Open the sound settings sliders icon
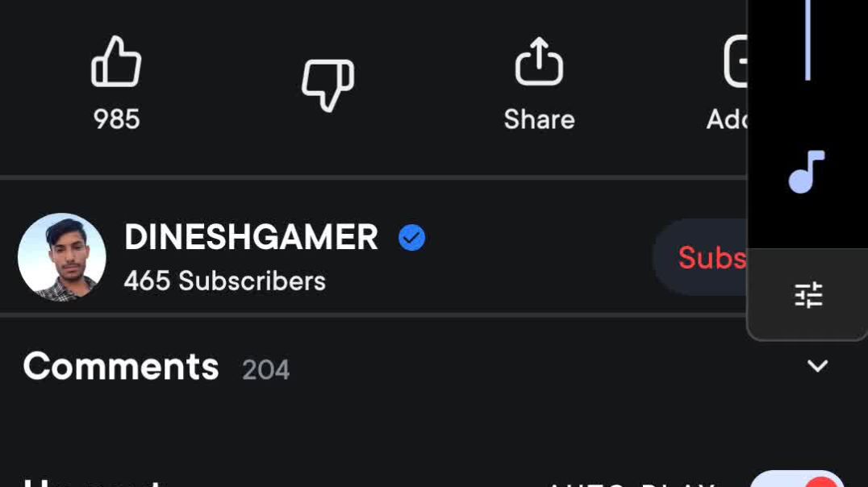868x487 pixels. [x=807, y=295]
